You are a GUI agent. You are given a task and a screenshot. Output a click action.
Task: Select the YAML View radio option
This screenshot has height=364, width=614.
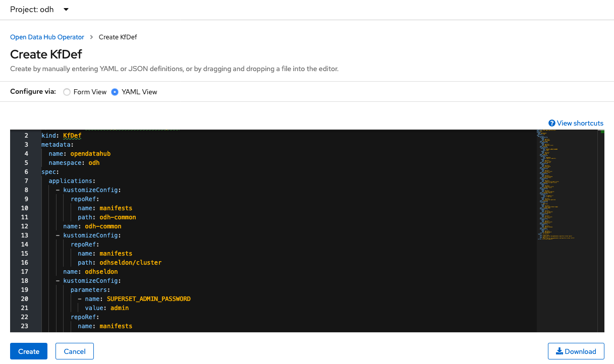(x=115, y=92)
